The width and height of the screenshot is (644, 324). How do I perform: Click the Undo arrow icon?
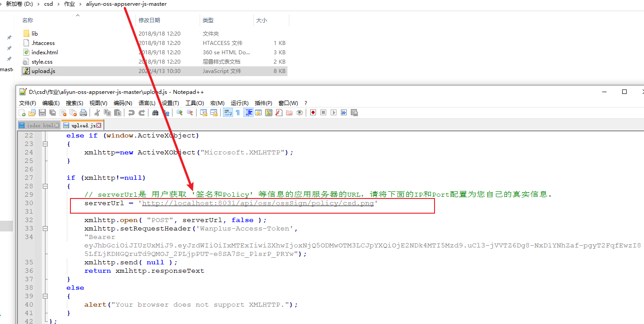[x=131, y=113]
